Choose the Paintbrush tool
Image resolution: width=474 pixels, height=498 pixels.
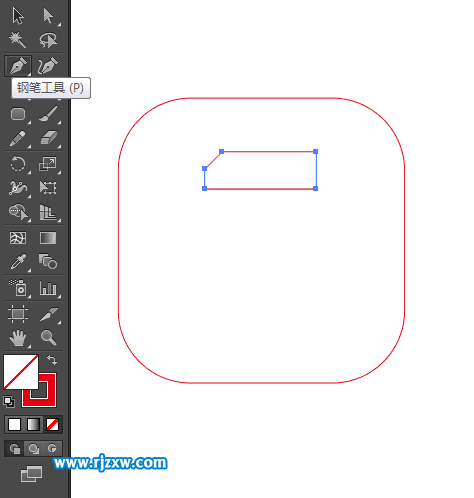coord(48,114)
